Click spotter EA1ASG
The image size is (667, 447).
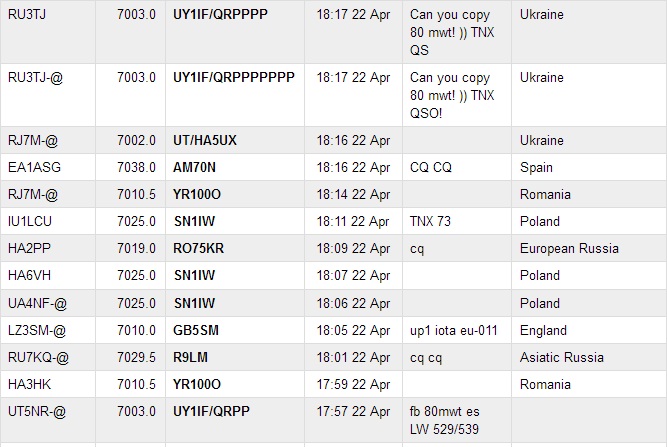click(34, 167)
